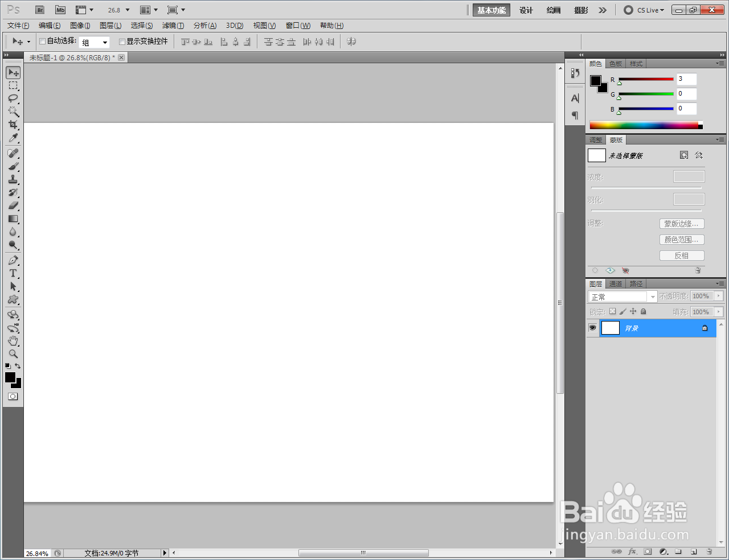Enable the Auto-Select checkbox

click(42, 41)
